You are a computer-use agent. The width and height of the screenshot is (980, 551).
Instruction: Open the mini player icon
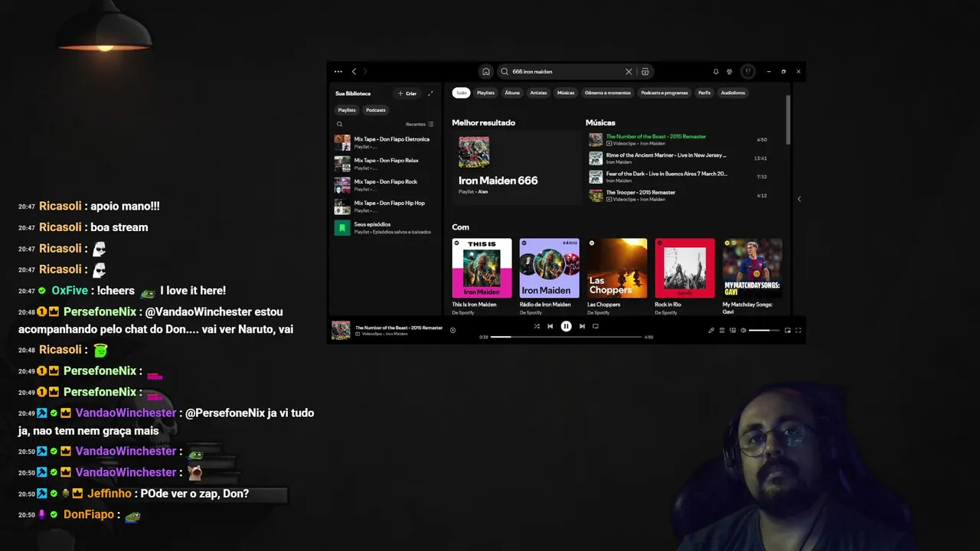click(788, 331)
